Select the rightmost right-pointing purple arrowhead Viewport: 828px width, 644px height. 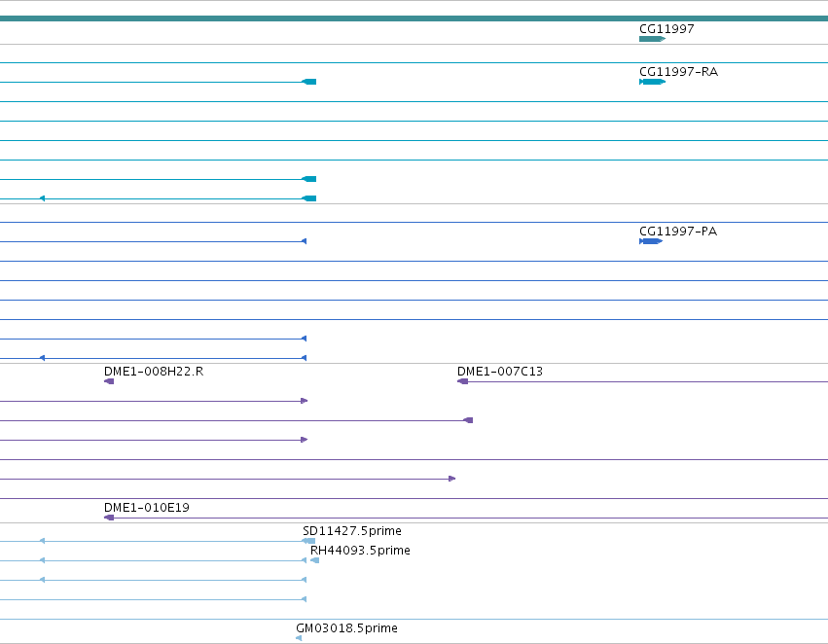(x=452, y=479)
